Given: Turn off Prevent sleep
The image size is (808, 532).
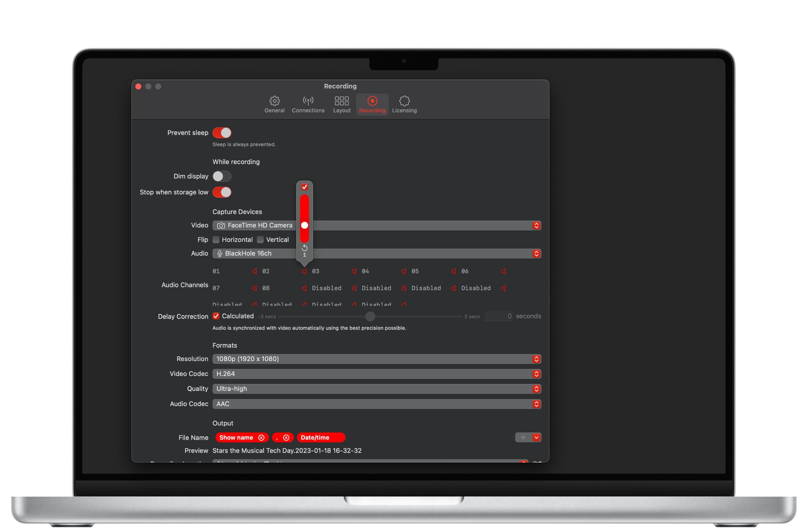Looking at the screenshot, I should (222, 133).
